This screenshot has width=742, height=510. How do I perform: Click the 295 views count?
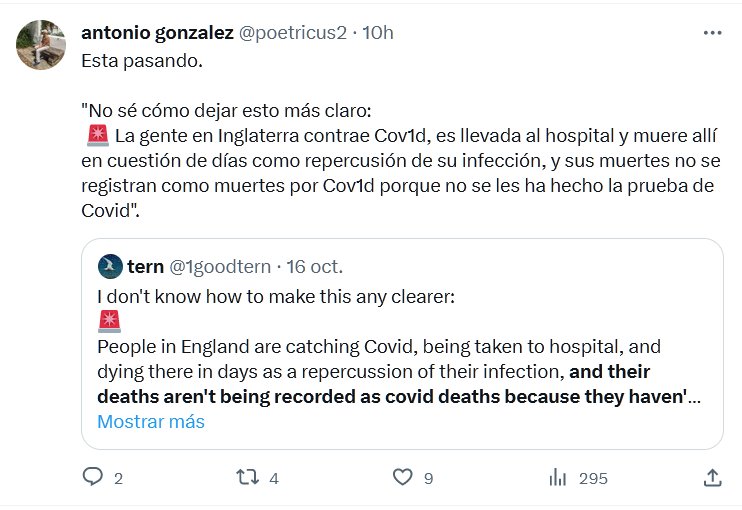tap(593, 478)
